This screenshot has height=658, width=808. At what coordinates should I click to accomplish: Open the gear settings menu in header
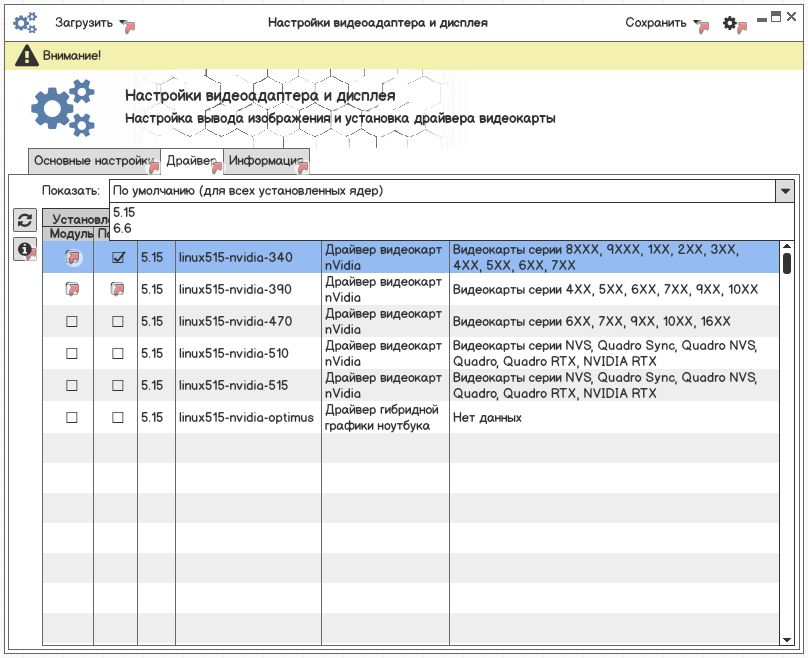(x=731, y=22)
